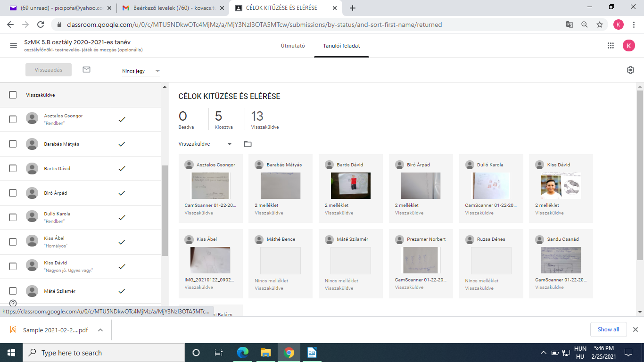Click the email students envelope icon
644x362 pixels.
coord(86,70)
